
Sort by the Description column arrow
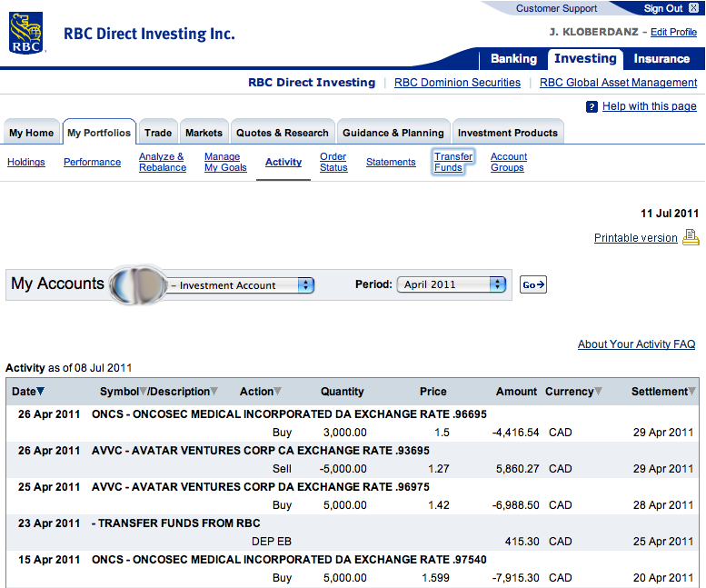(x=214, y=392)
